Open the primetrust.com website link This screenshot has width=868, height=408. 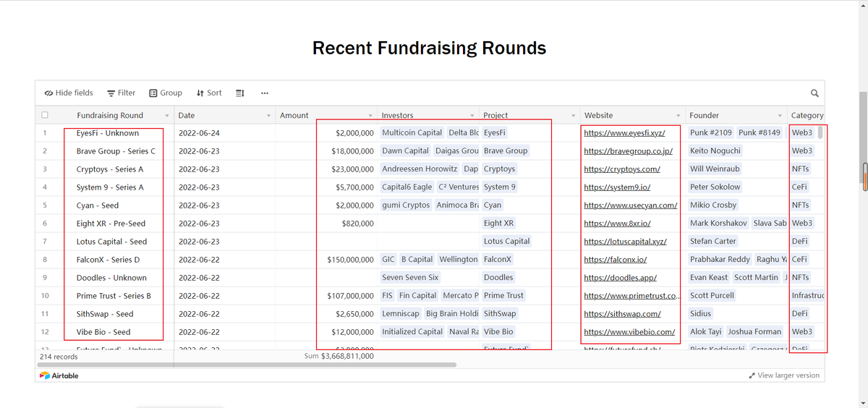(x=631, y=296)
